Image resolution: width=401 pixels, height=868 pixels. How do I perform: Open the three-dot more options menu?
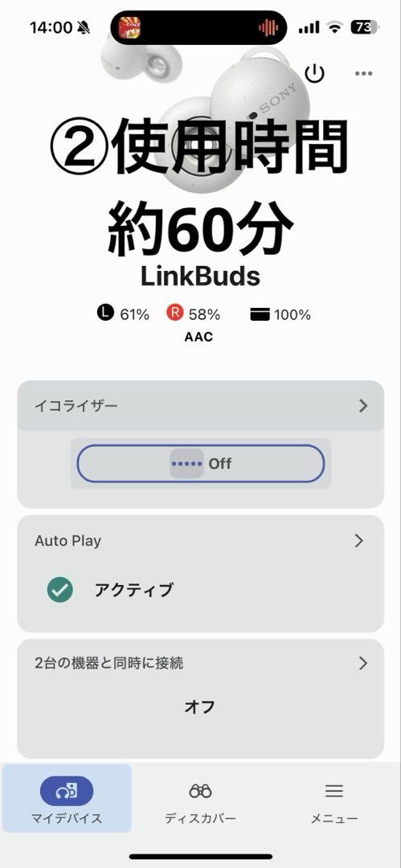363,73
